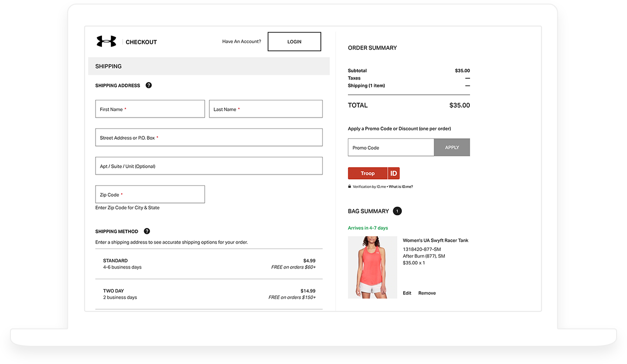The height and width of the screenshot is (364, 627).
Task: Click the Street Address or P.O. Box field
Action: click(x=209, y=138)
